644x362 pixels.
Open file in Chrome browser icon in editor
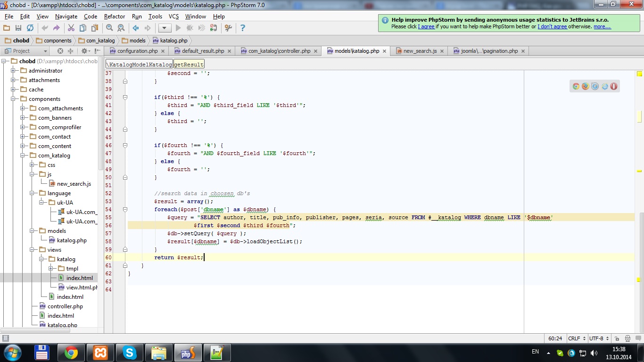pos(576,86)
